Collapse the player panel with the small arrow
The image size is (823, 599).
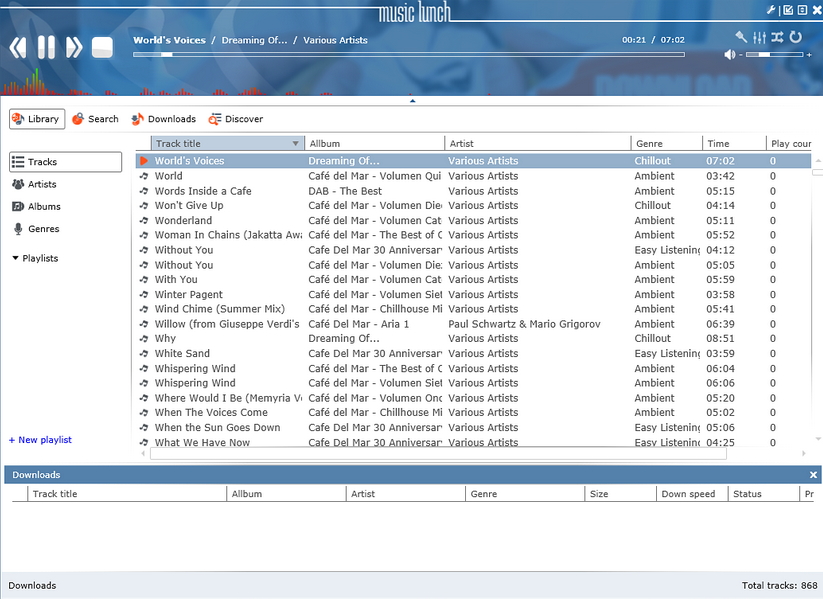point(412,100)
